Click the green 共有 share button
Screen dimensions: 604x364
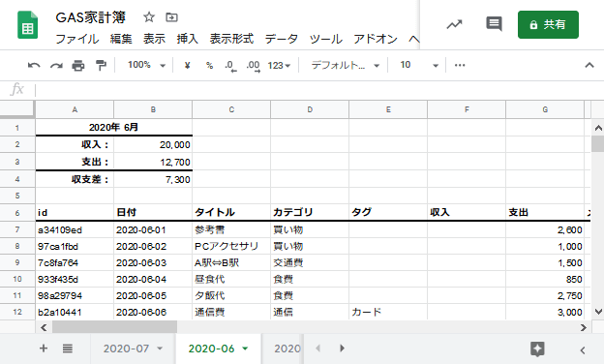coord(548,24)
